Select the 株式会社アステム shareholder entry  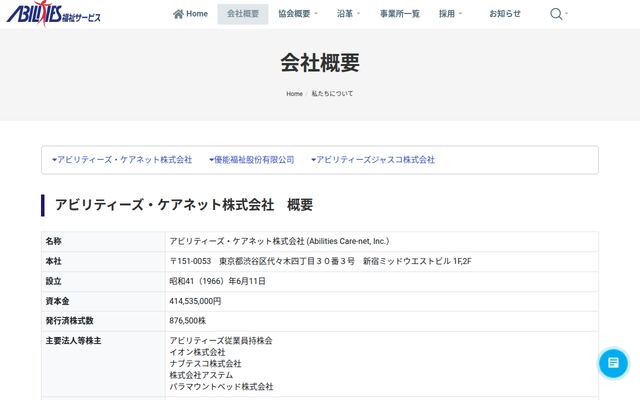click(201, 375)
